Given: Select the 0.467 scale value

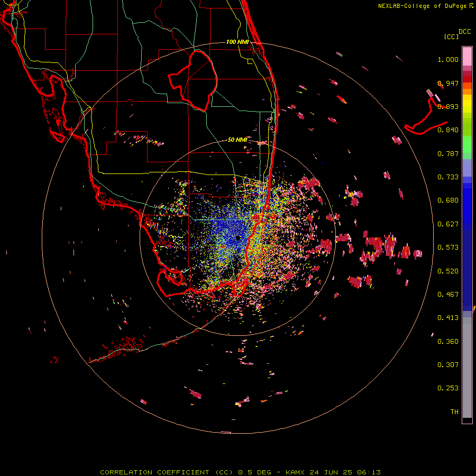Looking at the screenshot, I should (448, 295).
